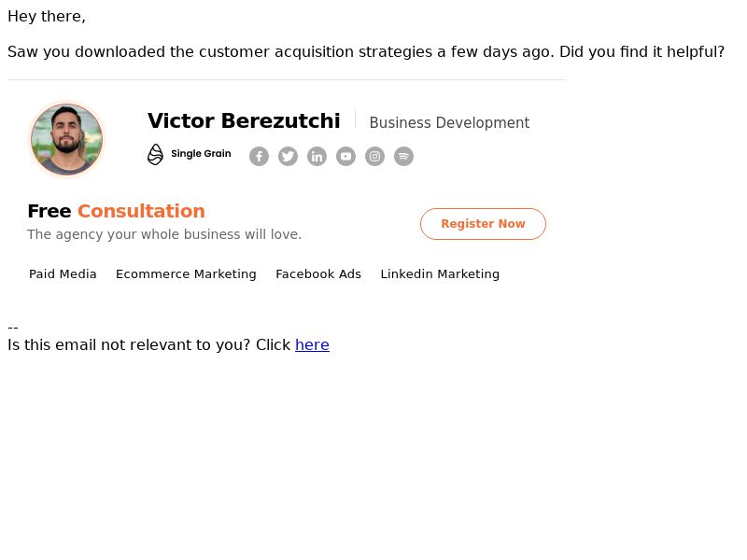The width and height of the screenshot is (747, 560).
Task: Click the Business Development title text
Action: click(x=449, y=123)
